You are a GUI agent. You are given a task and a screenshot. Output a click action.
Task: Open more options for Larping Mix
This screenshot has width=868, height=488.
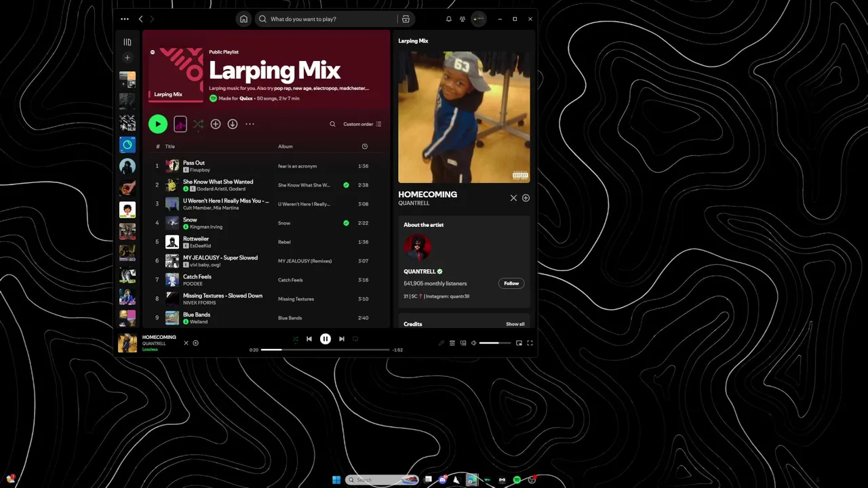pyautogui.click(x=250, y=124)
